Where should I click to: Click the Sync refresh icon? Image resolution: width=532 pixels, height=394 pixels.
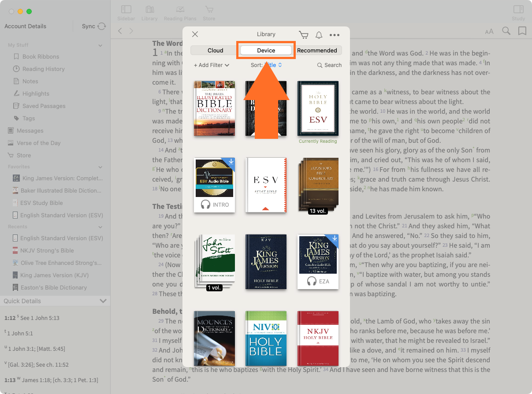click(102, 26)
